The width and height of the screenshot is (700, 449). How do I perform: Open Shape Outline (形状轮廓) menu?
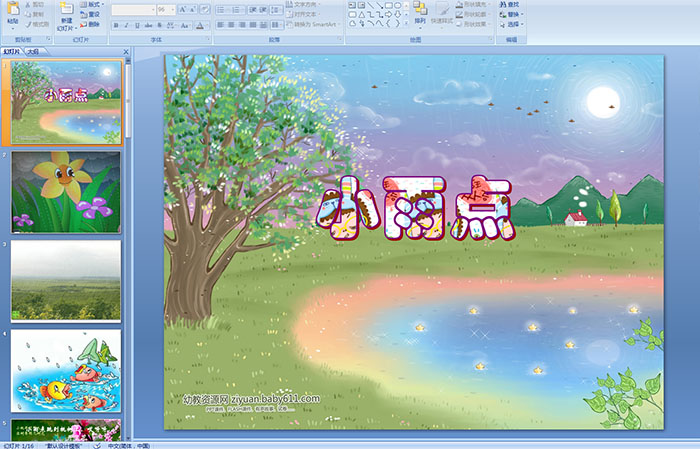[x=473, y=14]
